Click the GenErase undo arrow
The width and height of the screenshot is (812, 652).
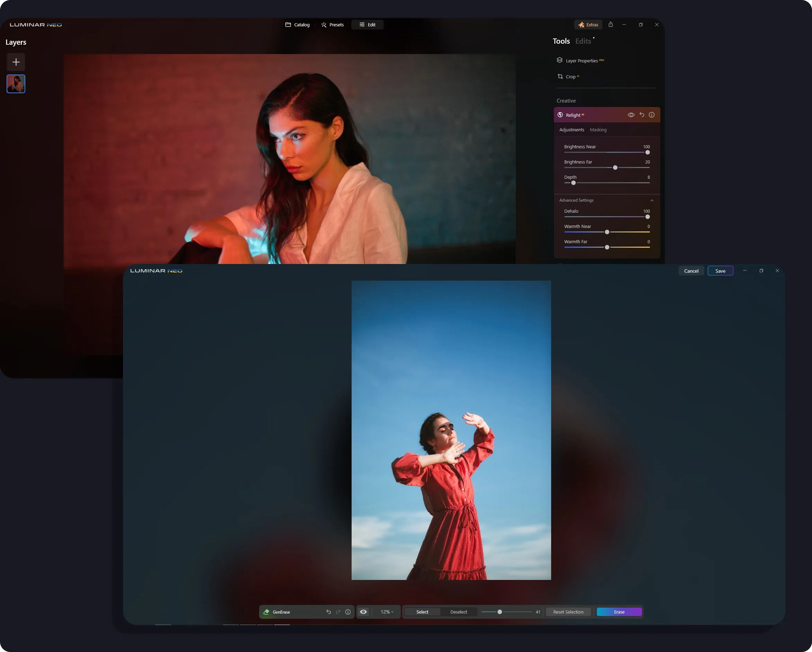328,612
